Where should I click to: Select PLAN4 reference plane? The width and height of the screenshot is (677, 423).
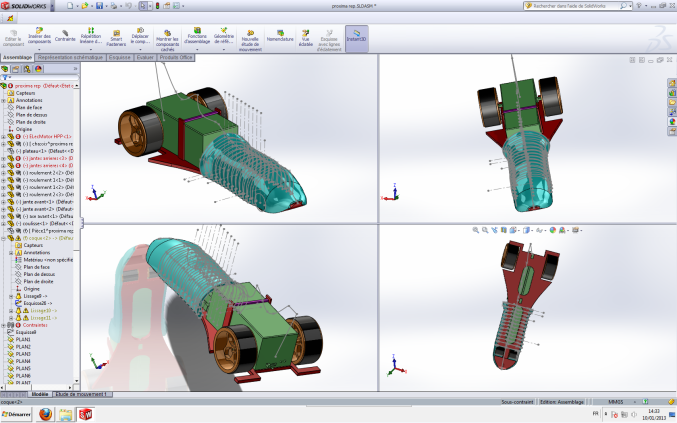click(23, 361)
